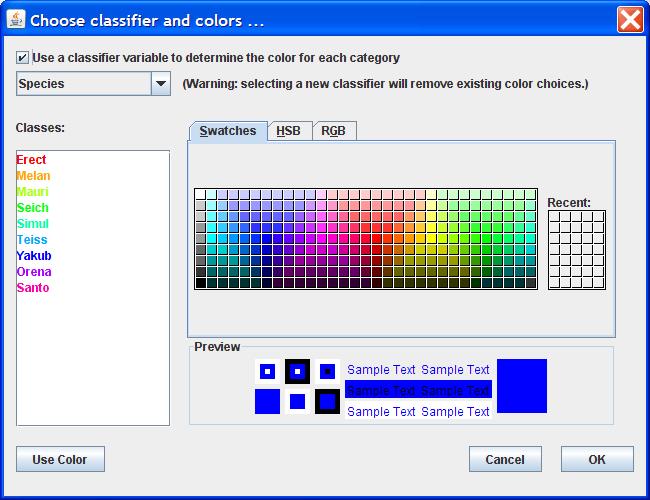Open the RGB tab

(333, 131)
